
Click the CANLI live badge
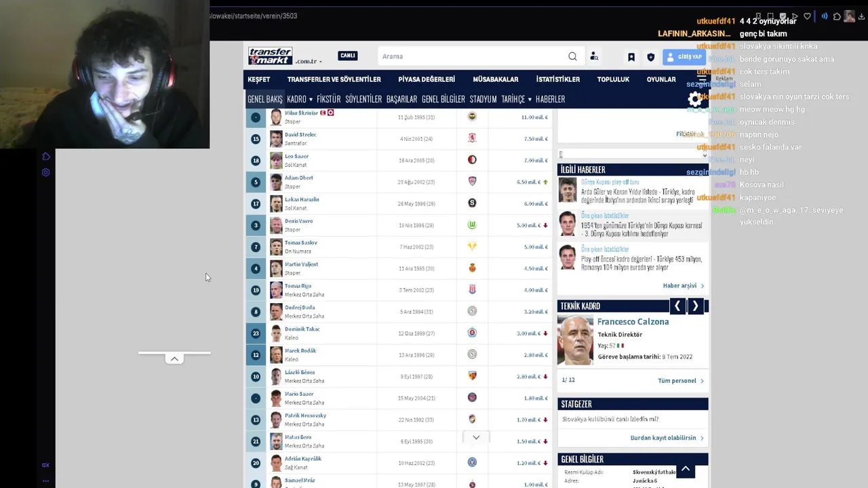point(348,56)
